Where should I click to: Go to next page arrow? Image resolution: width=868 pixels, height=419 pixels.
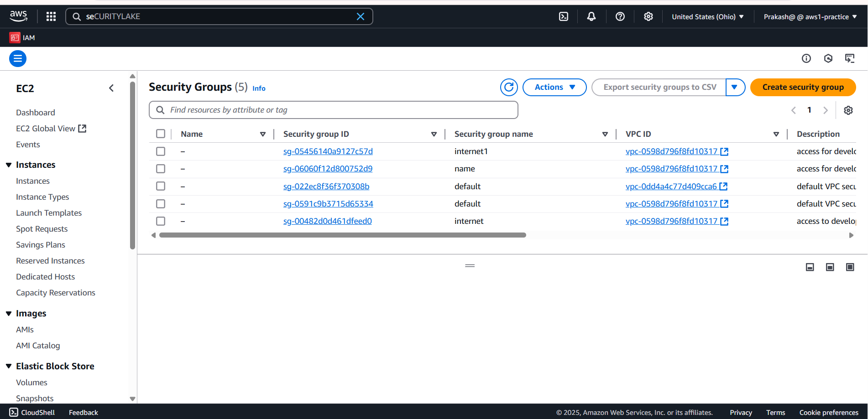[826, 110]
